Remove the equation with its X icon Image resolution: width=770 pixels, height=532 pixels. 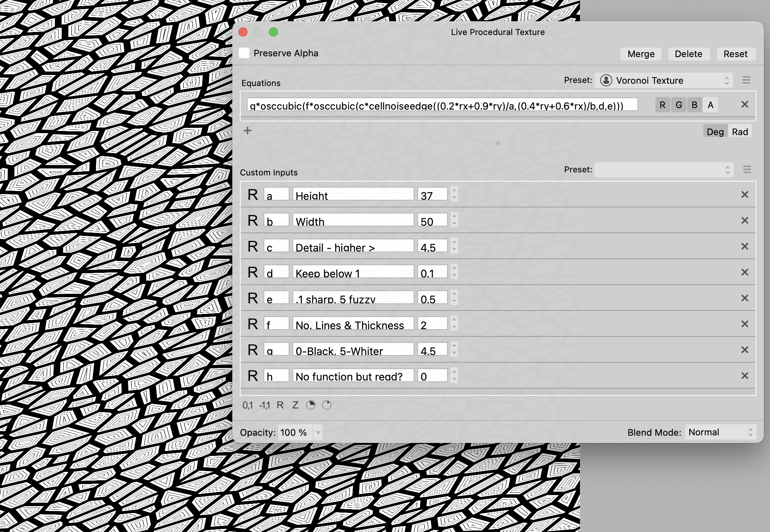[x=745, y=104]
